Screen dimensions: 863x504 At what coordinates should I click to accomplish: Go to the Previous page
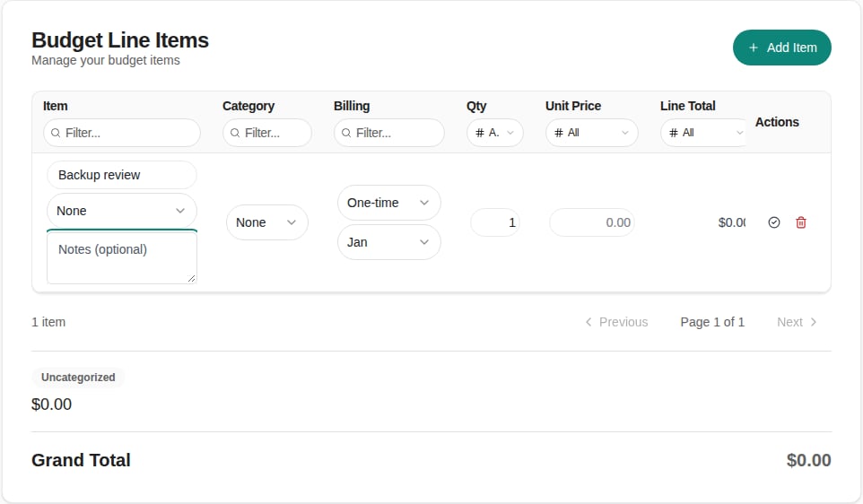616,322
